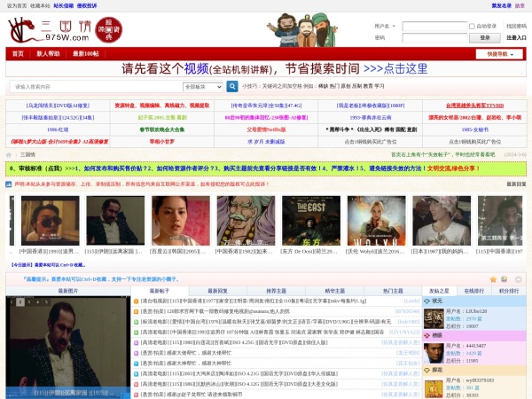This screenshot has width=532, height=399.
Task: Expand the 快捷导航 quick navigation menu
Action: [x=499, y=54]
